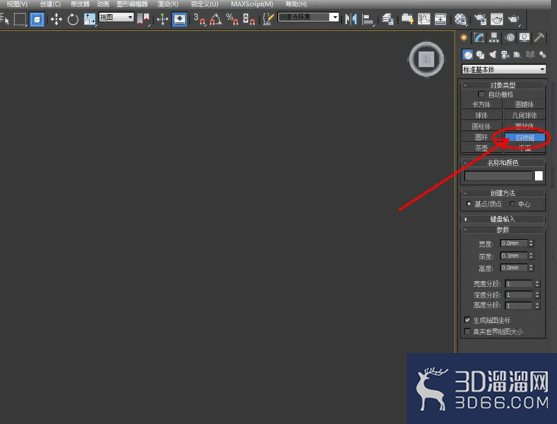The height and width of the screenshot is (424, 557).
Task: Click the Render Production teapot icon
Action: [x=514, y=19]
